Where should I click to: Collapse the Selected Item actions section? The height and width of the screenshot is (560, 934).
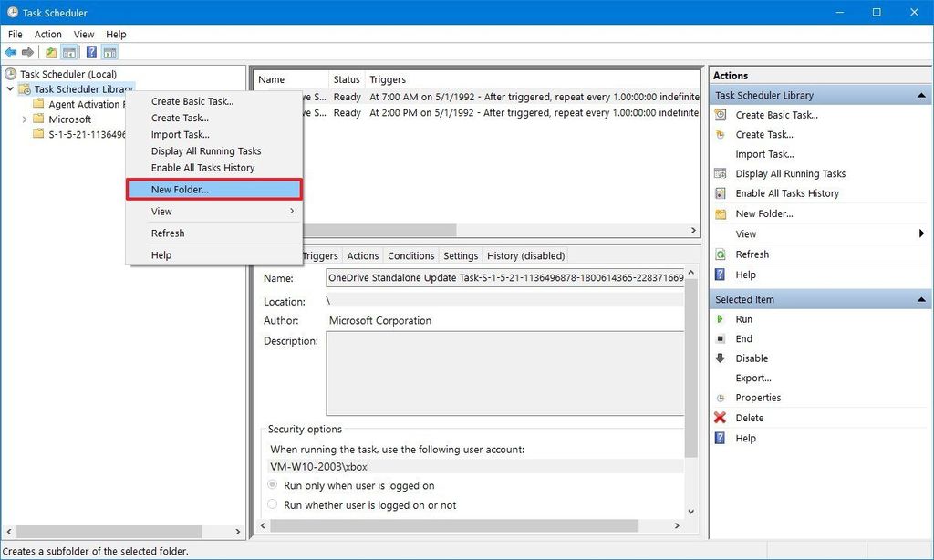920,298
